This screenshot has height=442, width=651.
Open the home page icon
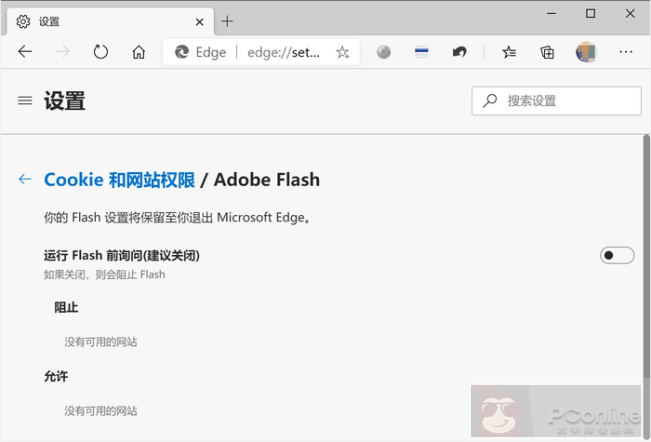click(139, 52)
